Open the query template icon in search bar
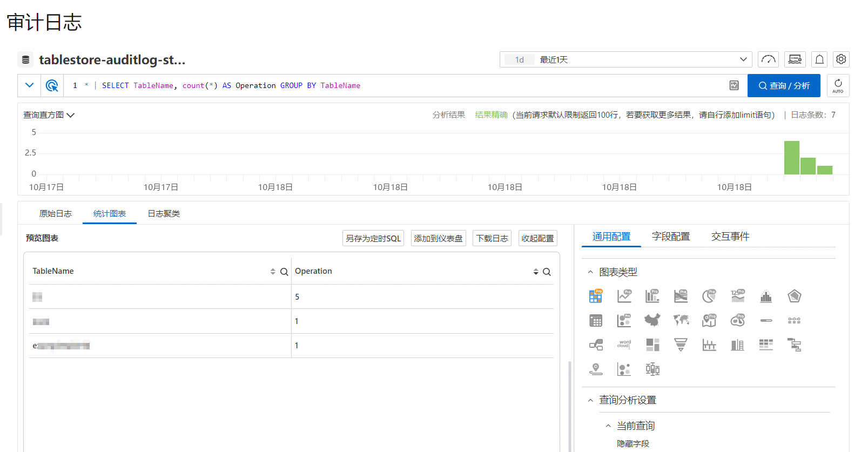The image size is (868, 452). pos(734,85)
